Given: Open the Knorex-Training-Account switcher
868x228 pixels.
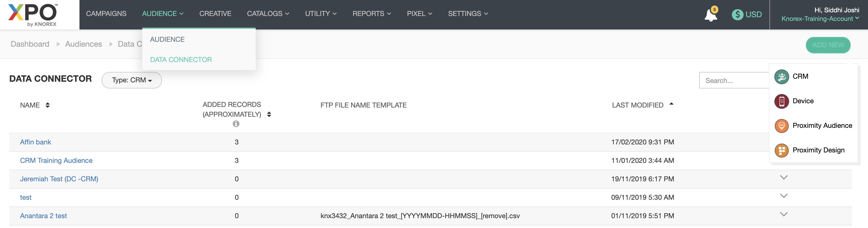Looking at the screenshot, I should click(x=819, y=19).
